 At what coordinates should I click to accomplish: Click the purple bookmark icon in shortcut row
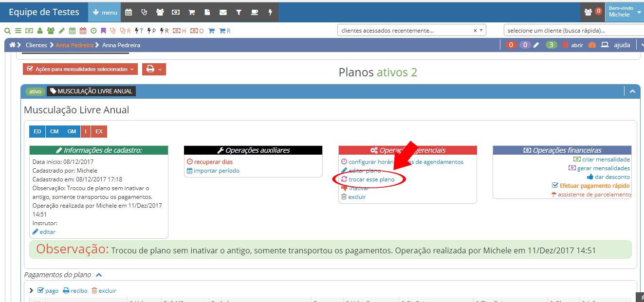(103, 31)
